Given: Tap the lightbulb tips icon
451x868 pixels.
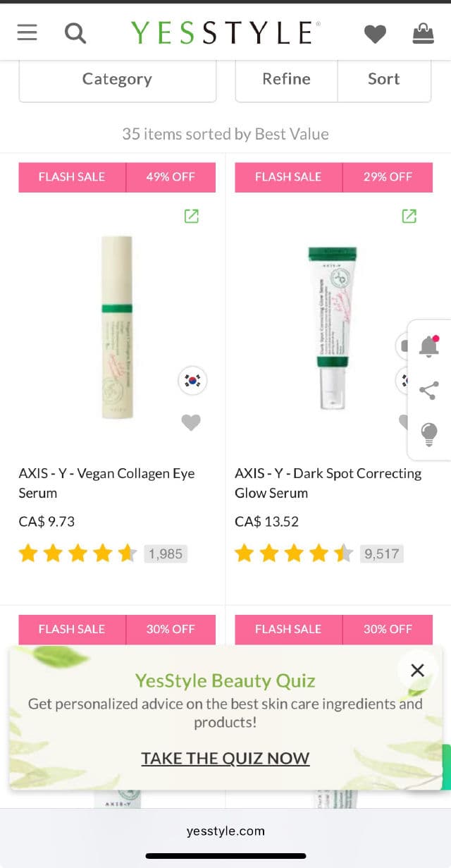Looking at the screenshot, I should pos(428,434).
